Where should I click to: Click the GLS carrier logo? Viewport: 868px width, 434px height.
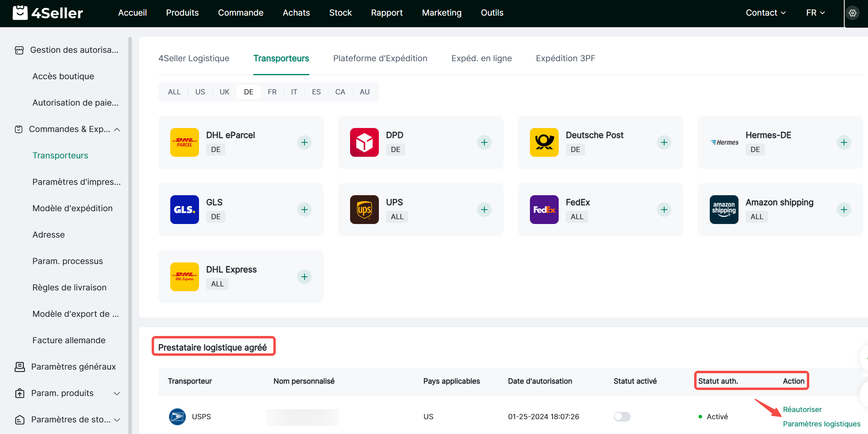pos(184,210)
